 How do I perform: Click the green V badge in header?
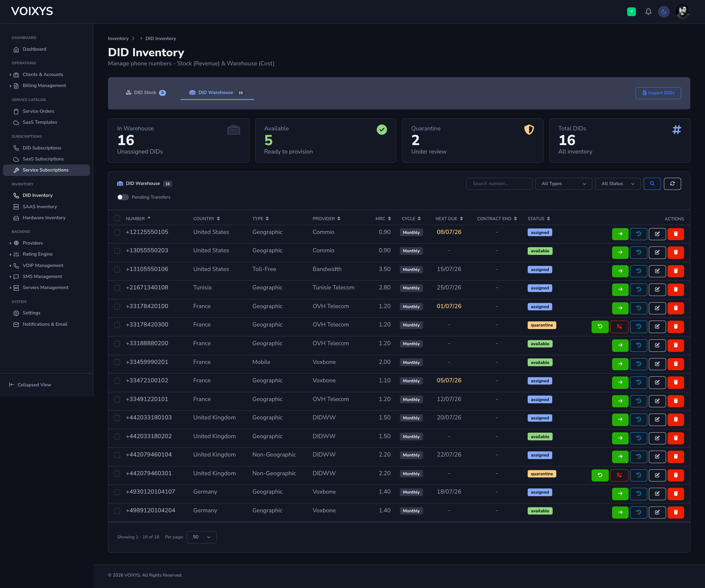(x=631, y=12)
